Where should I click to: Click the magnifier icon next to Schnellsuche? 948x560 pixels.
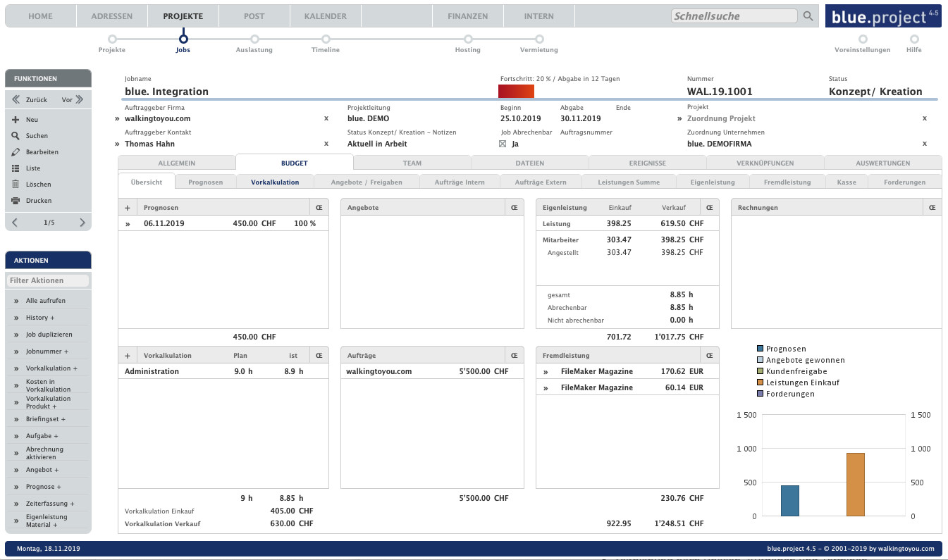808,16
